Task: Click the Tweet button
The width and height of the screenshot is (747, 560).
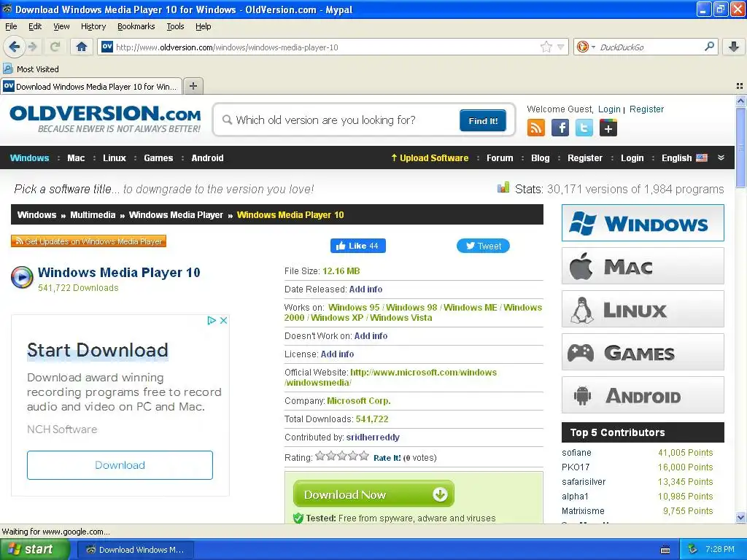Action: pyautogui.click(x=483, y=246)
